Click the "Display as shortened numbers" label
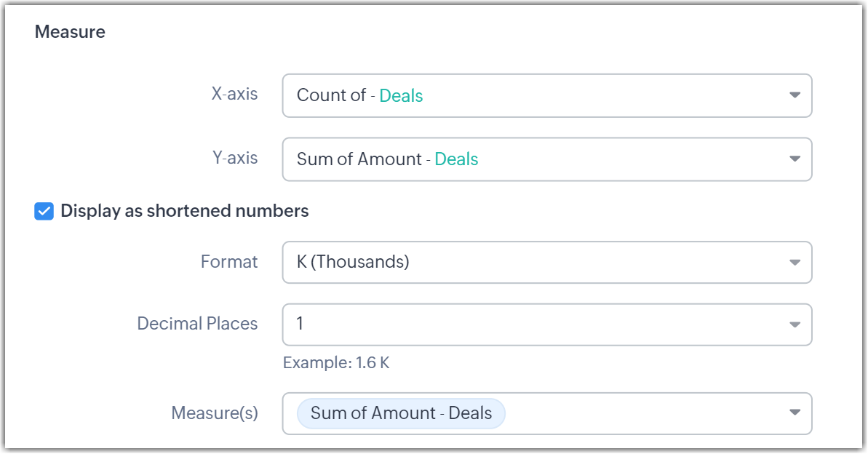The width and height of the screenshot is (868, 454). (x=185, y=211)
